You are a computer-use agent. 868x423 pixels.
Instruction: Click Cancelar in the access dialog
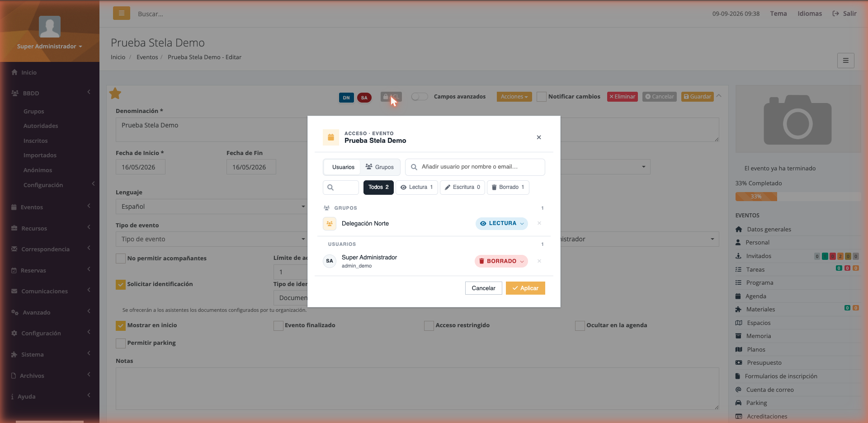tap(483, 288)
